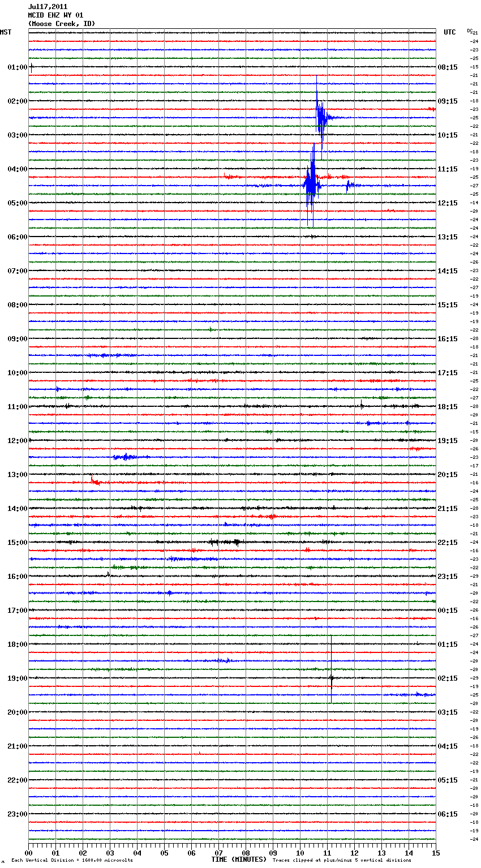Select the 04:15 UTC time label
This screenshot has height=868, width=481.
(448, 746)
